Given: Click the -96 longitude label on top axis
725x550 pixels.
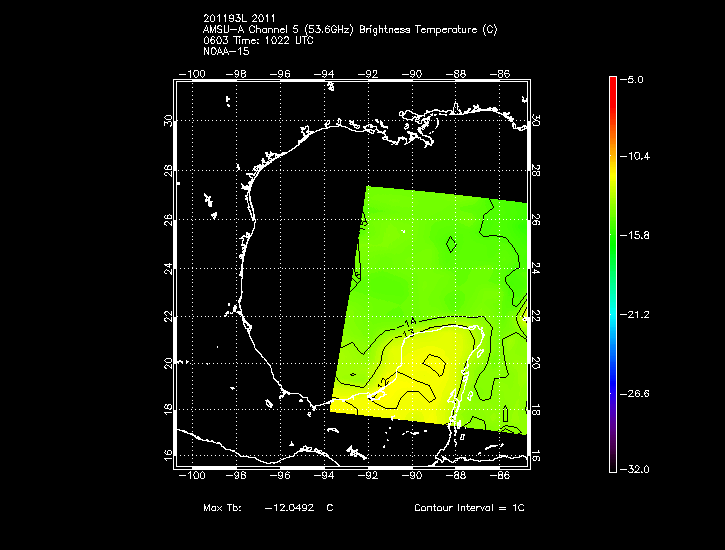Looking at the screenshot, I should pos(280,74).
